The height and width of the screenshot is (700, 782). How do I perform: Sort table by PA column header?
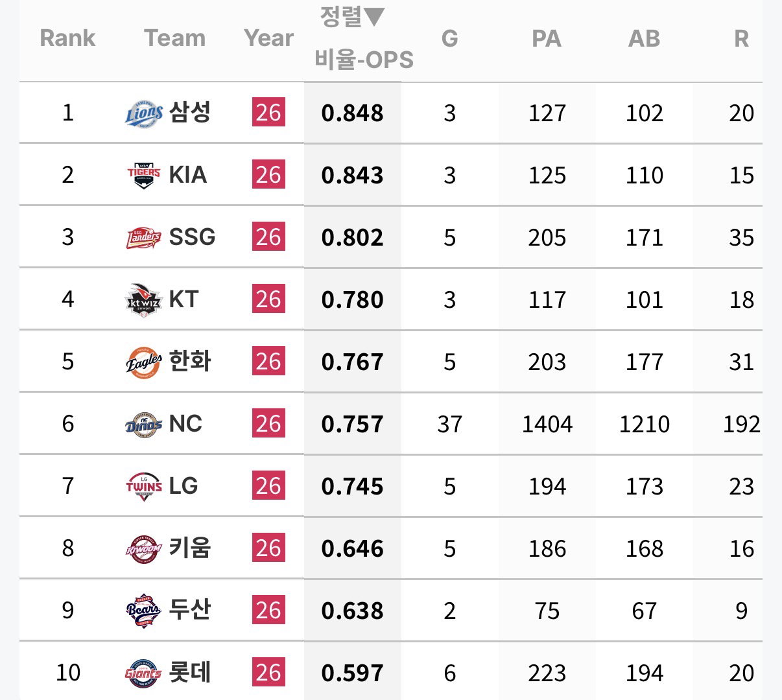click(547, 38)
